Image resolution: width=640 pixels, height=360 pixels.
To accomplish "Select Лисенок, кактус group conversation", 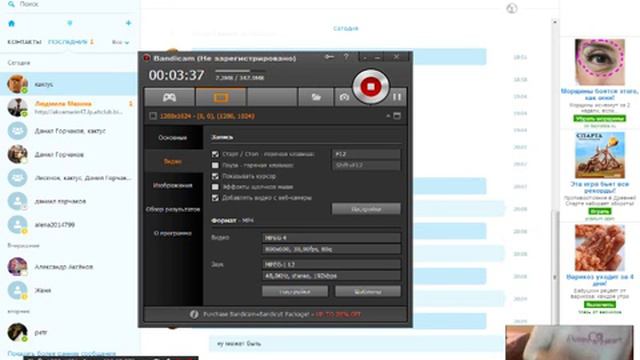I will pyautogui.click(x=69, y=178).
